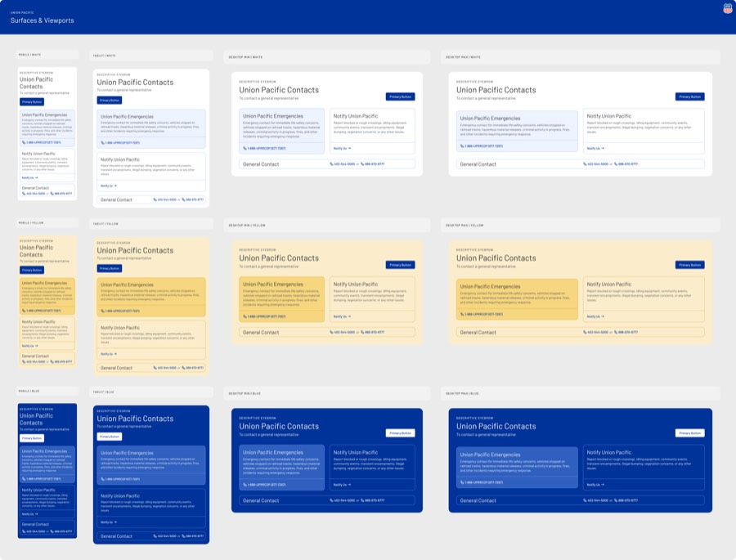
Task: Click the emergency phone icon in Desktop Max White frame
Action: [462, 146]
